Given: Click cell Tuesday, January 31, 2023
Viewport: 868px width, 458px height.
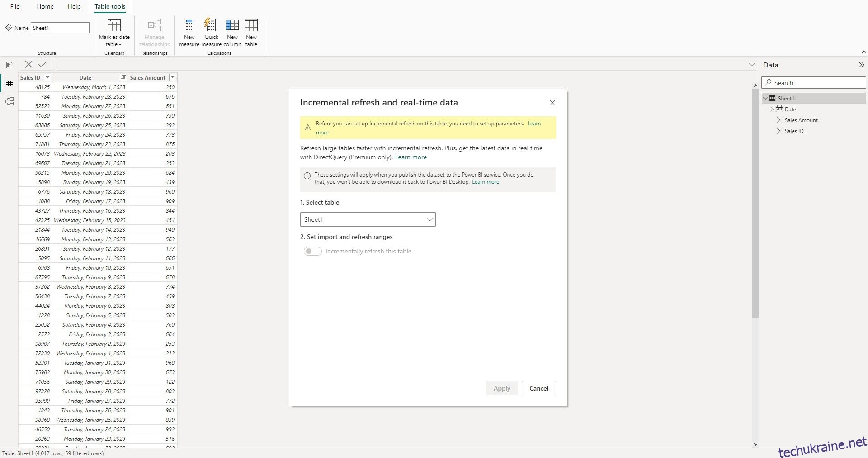Looking at the screenshot, I should (90, 363).
